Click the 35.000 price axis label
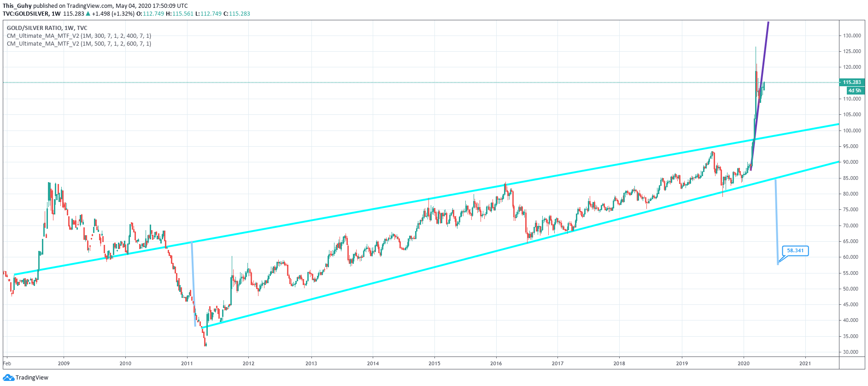The width and height of the screenshot is (868, 386). (852, 336)
